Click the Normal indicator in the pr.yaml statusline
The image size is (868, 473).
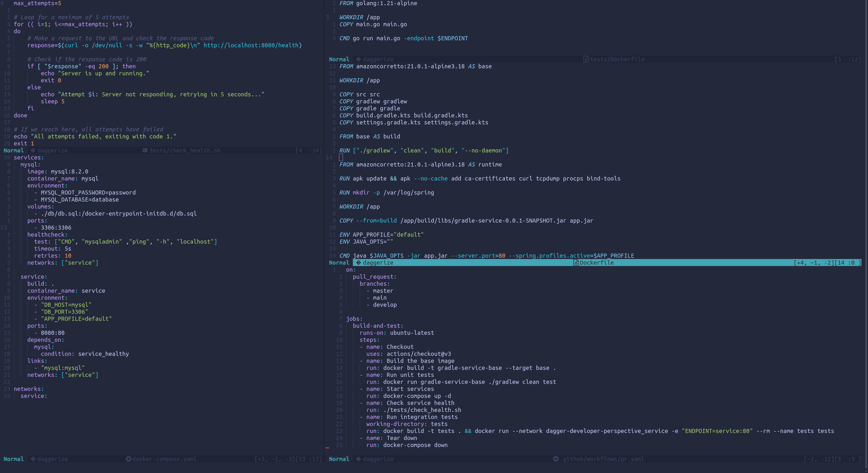339,459
